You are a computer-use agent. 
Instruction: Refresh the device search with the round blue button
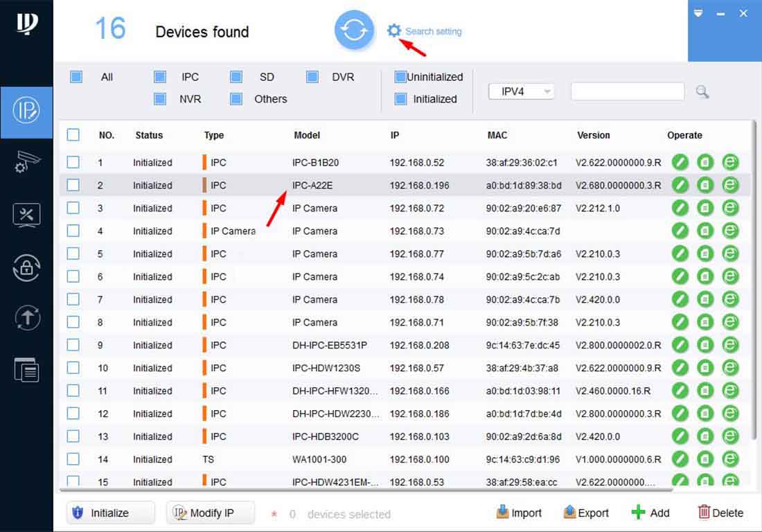(354, 30)
